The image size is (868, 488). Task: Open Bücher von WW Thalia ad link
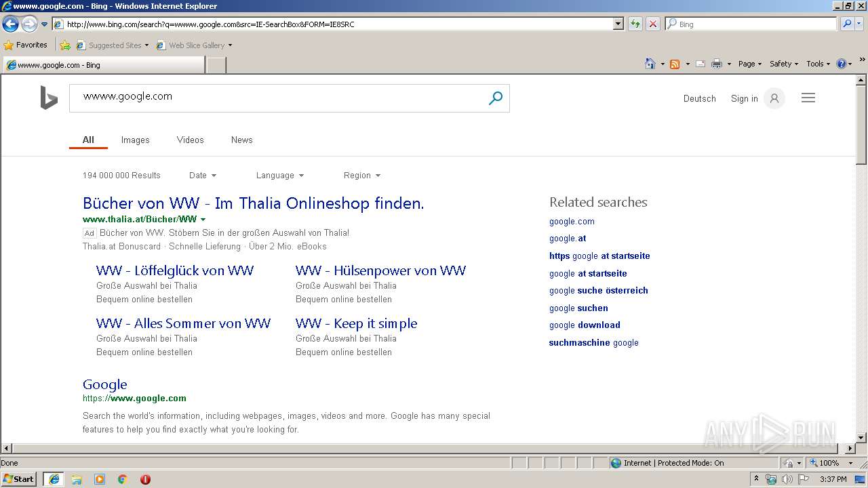253,203
